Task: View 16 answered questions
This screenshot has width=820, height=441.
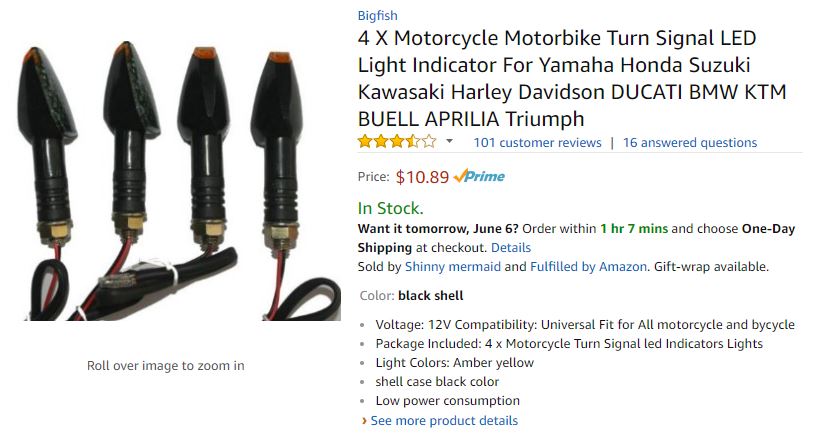Action: [690, 142]
